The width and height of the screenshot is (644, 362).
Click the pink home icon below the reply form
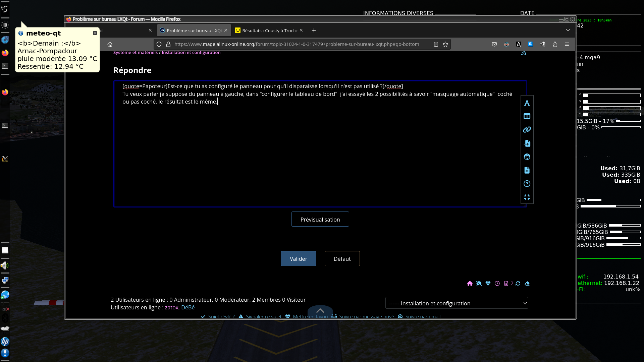pos(470,284)
